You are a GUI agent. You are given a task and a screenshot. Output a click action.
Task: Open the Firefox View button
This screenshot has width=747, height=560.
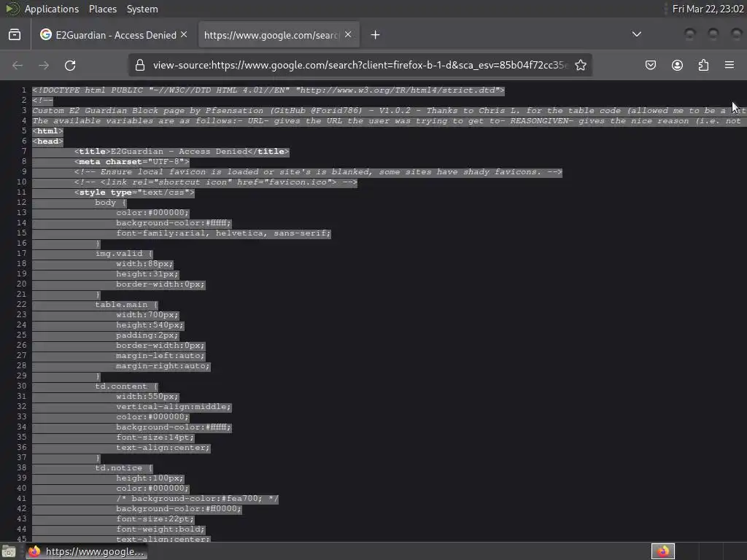[15, 35]
